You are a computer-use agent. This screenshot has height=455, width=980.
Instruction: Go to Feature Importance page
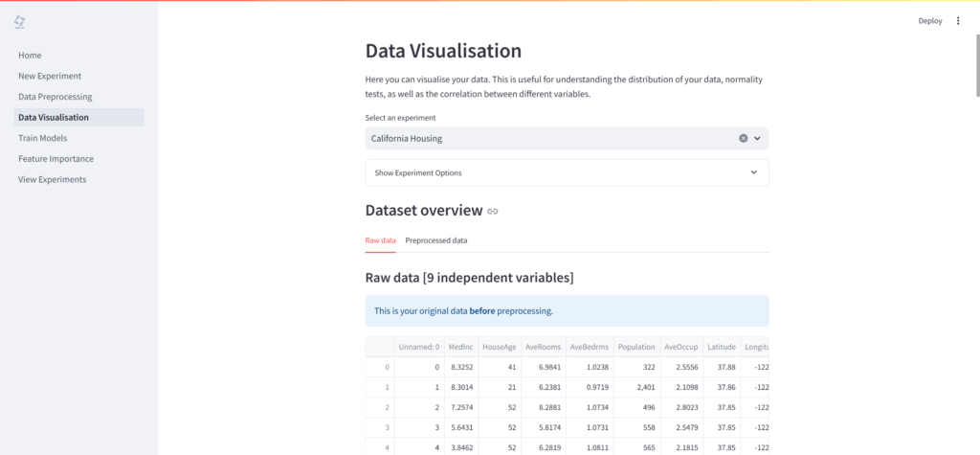(56, 159)
